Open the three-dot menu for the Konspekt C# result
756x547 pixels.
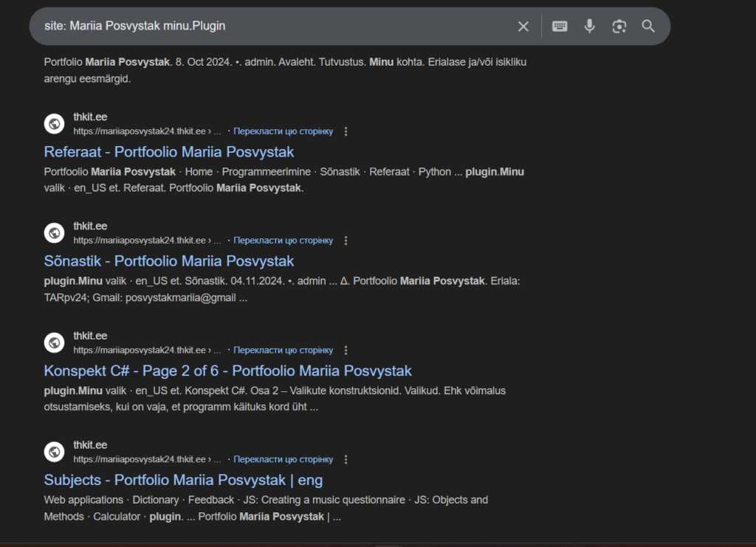(346, 351)
